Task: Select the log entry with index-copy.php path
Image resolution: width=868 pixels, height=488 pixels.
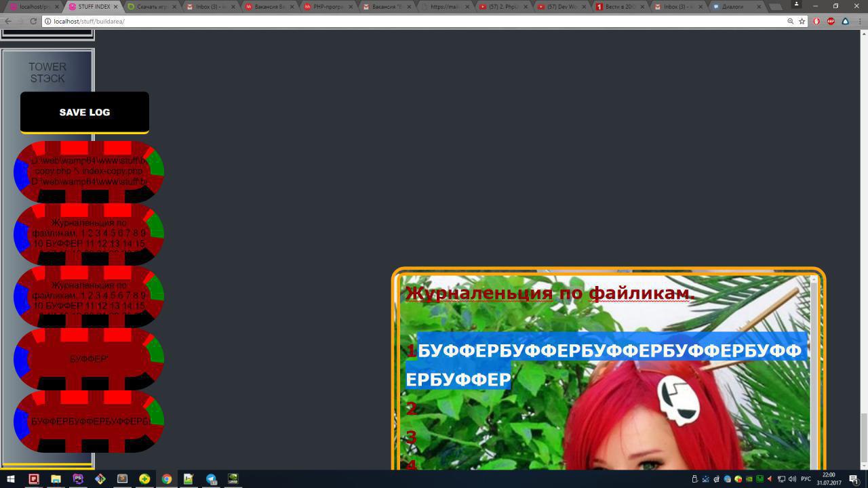Action: (x=89, y=172)
